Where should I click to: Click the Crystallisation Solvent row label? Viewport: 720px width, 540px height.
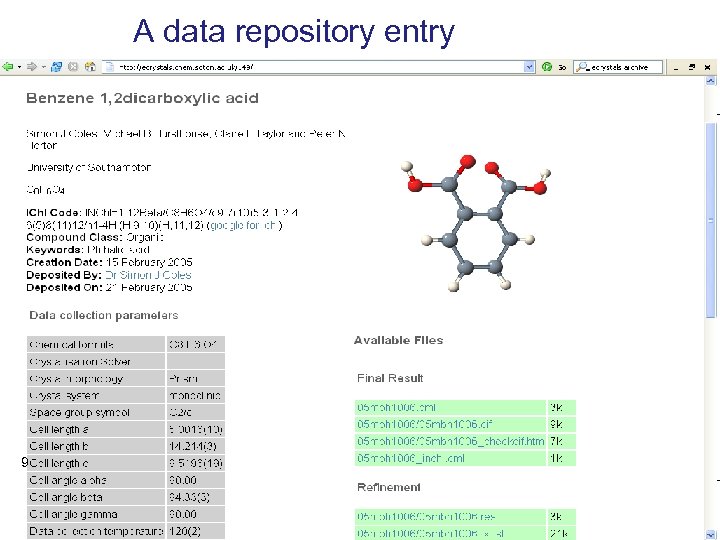pos(96,361)
